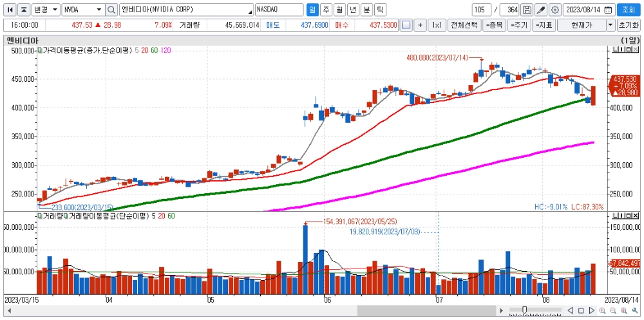Click the 전체선택 select-all button
644x320 pixels.
tap(464, 25)
